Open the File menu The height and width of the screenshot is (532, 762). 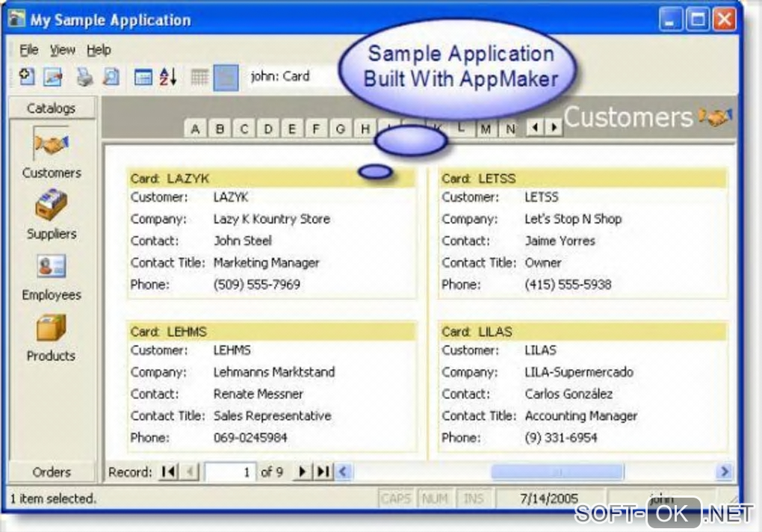[28, 49]
